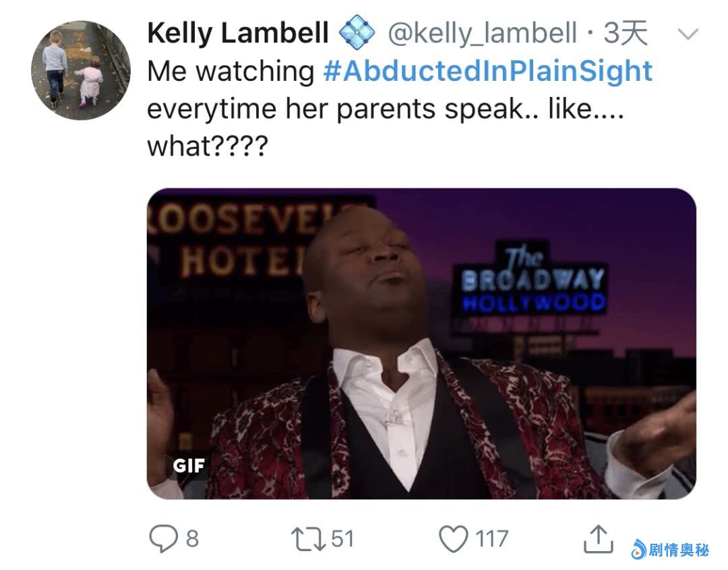This screenshot has width=728, height=570.
Task: Click the blue diamond badge beside name
Action: [x=356, y=32]
